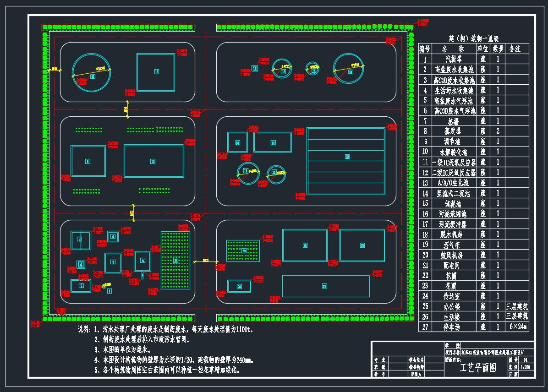Click the parking lot rectangle numbered 27
548x392 pixels.
coord(325,286)
